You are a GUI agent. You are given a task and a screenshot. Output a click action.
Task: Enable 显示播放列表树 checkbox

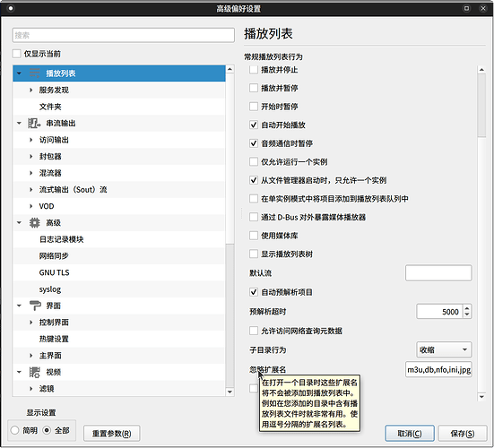pos(254,254)
